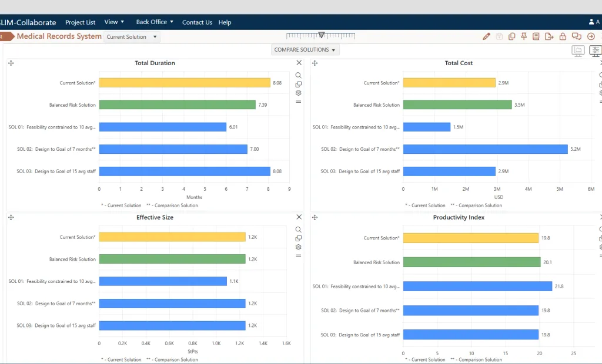Click the breadcrumb arrow before Medical Records System
The height and width of the screenshot is (364, 602).
pyautogui.click(x=7, y=36)
